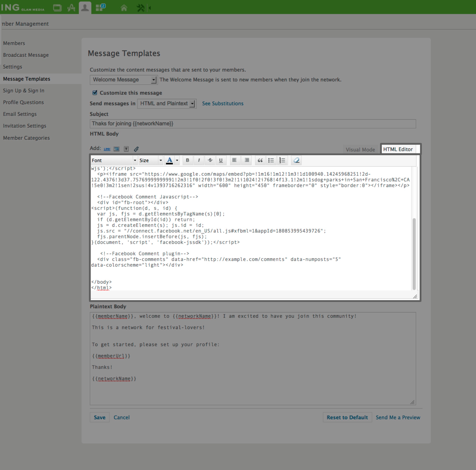
Task: Click the '{{memberUrl}}' line in Plaintext Body
Action: click(x=111, y=356)
